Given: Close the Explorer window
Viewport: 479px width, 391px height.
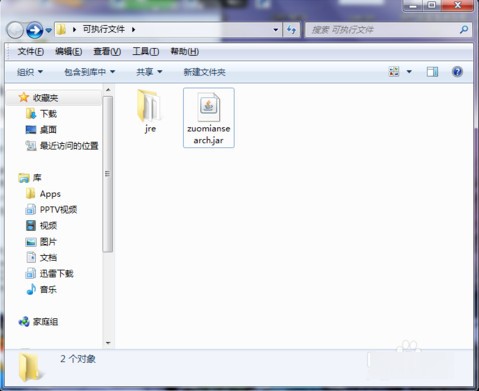Looking at the screenshot, I should click(x=457, y=5).
